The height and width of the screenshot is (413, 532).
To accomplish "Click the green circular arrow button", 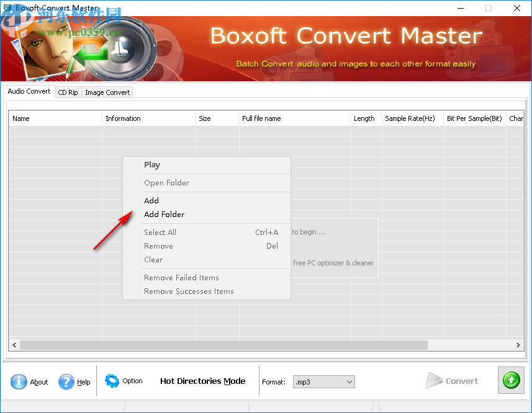I will (510, 380).
